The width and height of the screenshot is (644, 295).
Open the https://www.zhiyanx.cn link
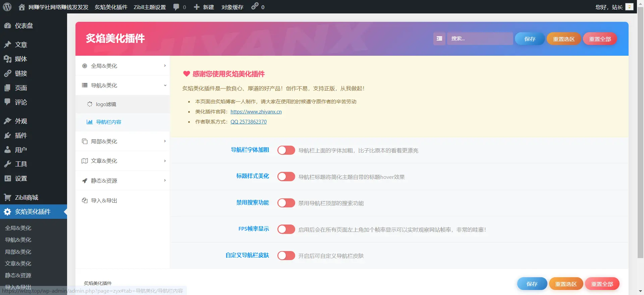pyautogui.click(x=256, y=112)
